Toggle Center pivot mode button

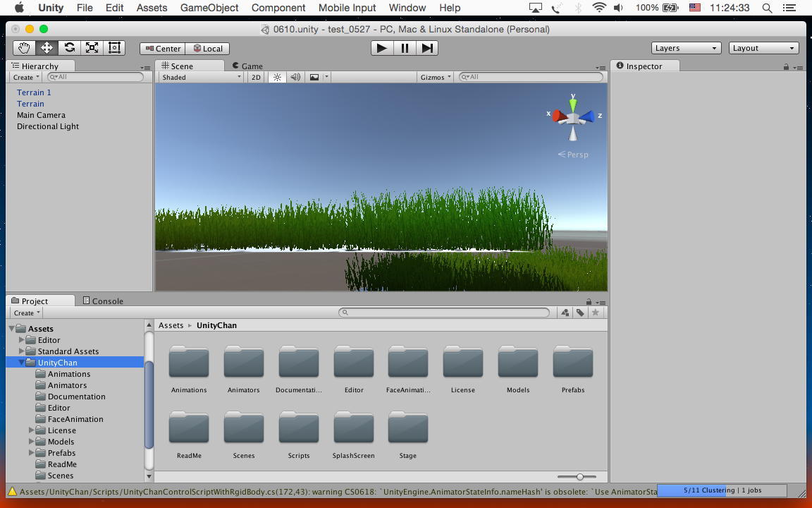(162, 49)
